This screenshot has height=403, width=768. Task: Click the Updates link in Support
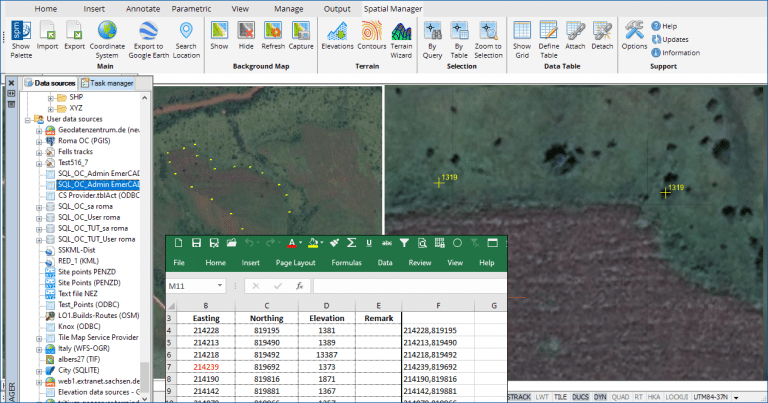[x=670, y=39]
